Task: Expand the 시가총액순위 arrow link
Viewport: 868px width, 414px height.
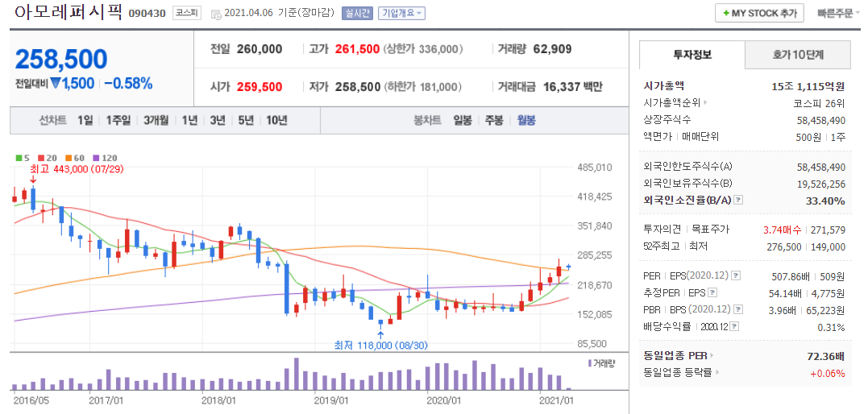Action: tap(705, 102)
